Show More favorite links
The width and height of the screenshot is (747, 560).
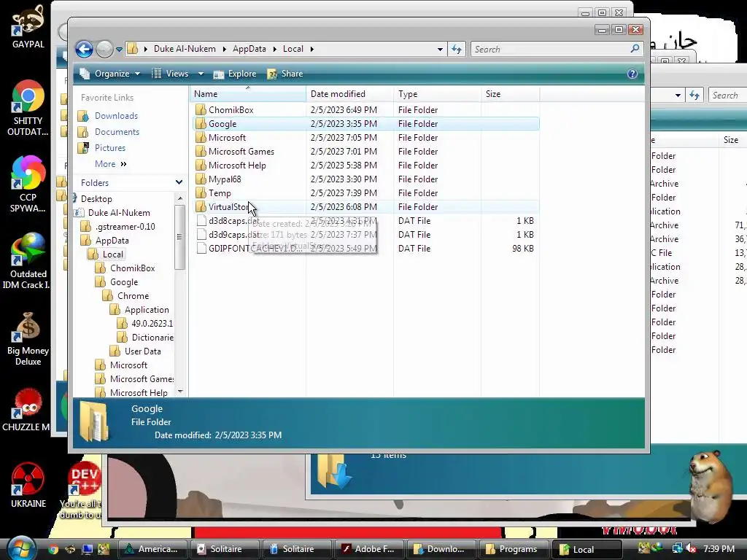coord(111,164)
